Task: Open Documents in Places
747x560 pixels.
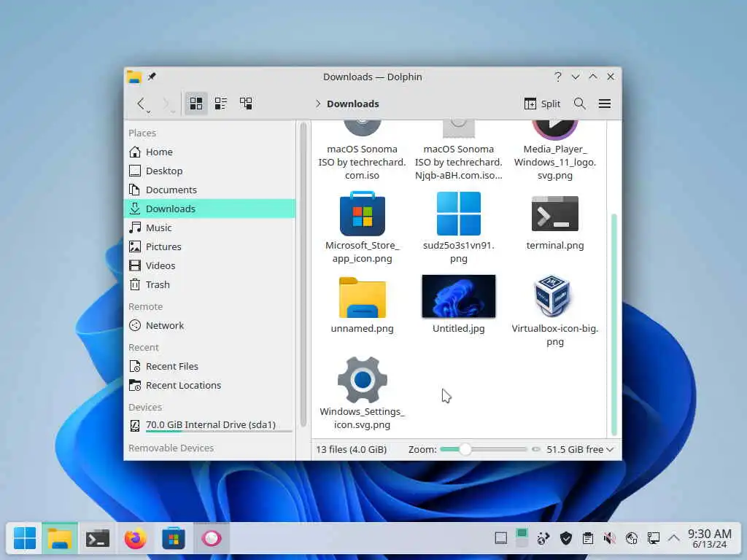Action: point(209,190)
